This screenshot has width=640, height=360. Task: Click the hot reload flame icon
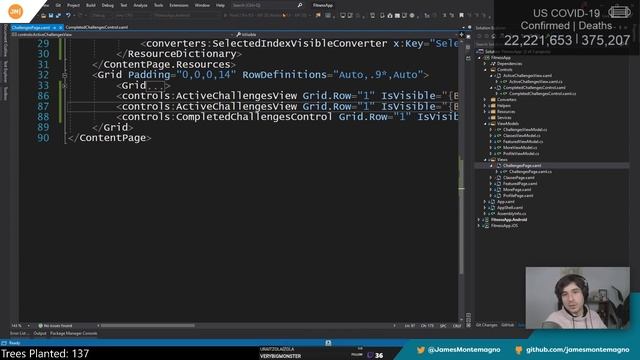point(284,16)
